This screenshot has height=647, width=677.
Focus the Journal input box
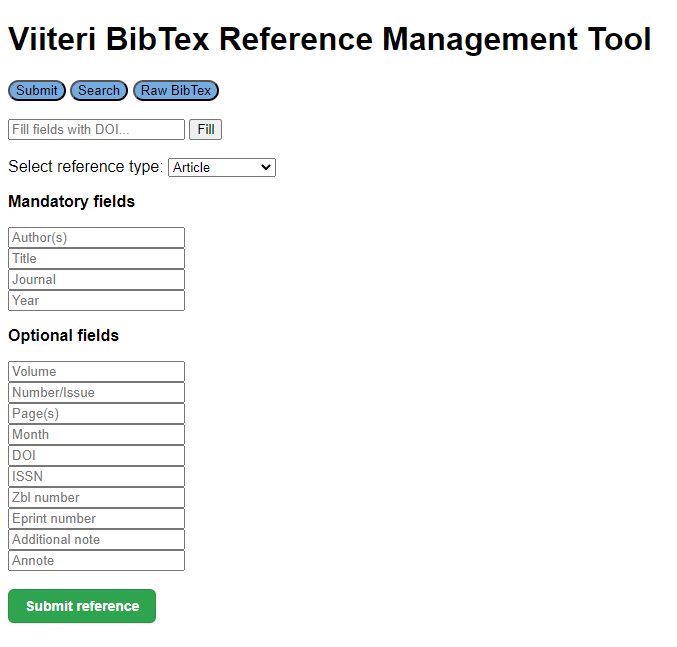96,280
